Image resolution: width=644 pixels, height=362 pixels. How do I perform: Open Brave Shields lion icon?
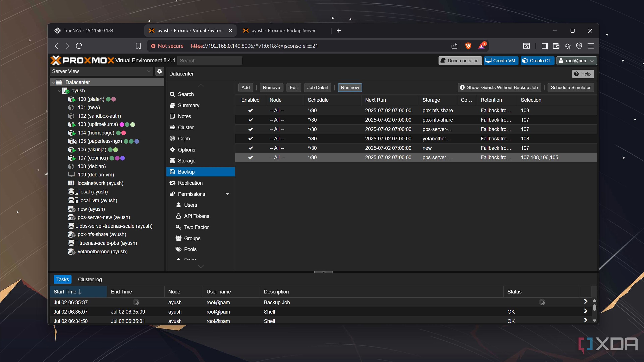pyautogui.click(x=468, y=46)
